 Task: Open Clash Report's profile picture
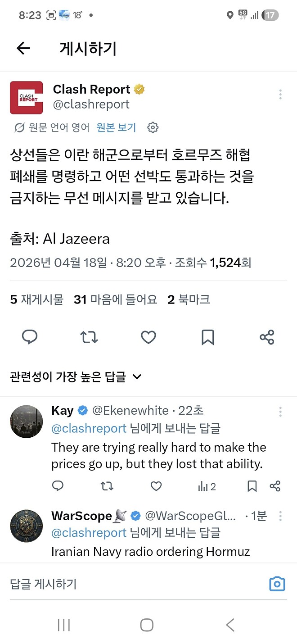point(27,98)
